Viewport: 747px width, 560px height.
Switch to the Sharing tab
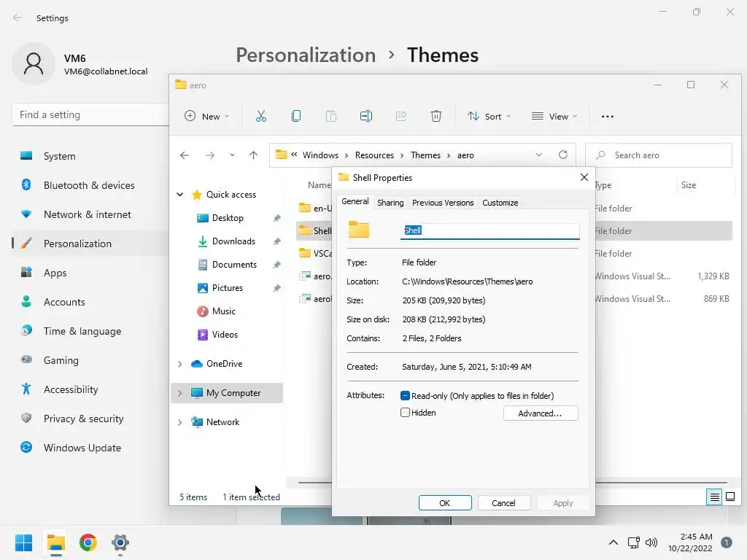point(390,203)
